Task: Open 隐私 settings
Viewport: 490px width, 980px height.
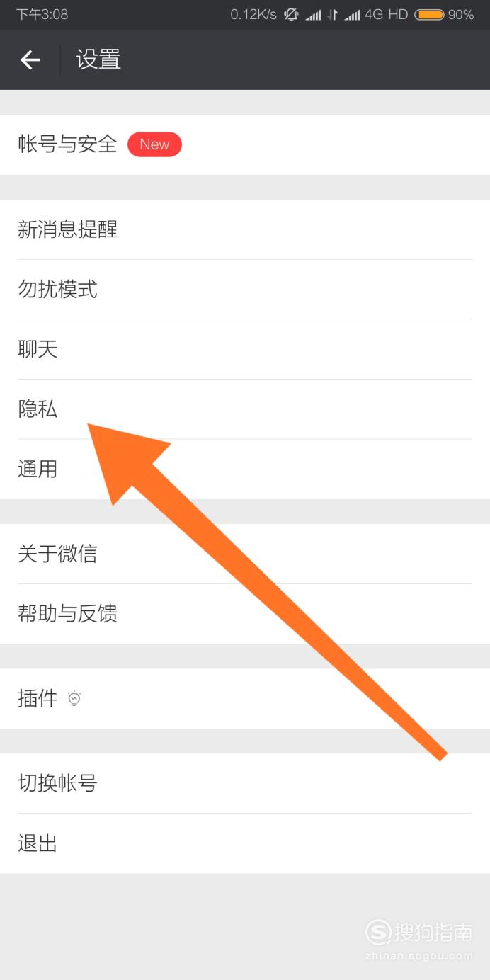Action: (245, 409)
